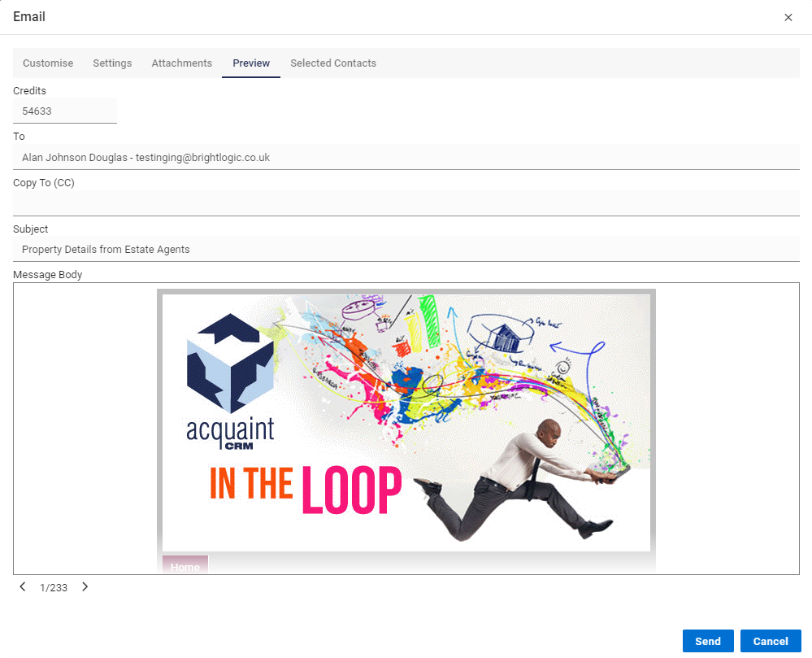
Task: Click the Credits field showing 54633
Action: point(65,111)
